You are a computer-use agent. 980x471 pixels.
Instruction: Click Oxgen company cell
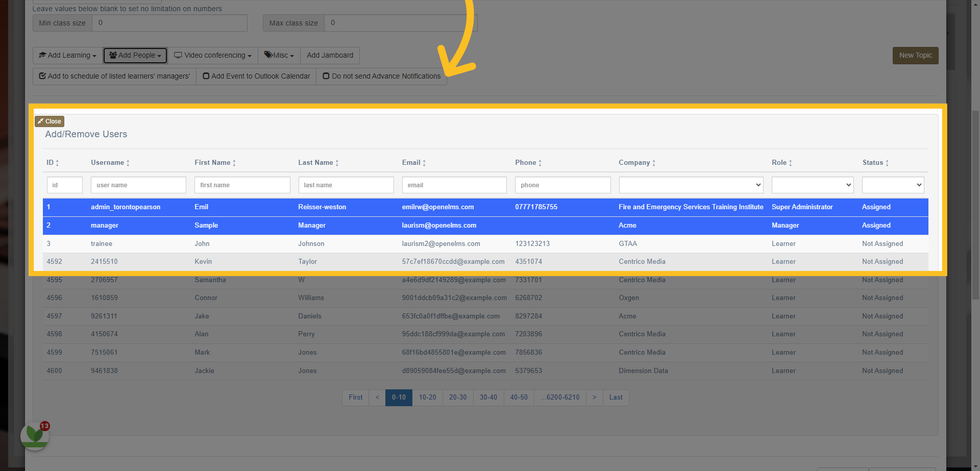click(629, 298)
